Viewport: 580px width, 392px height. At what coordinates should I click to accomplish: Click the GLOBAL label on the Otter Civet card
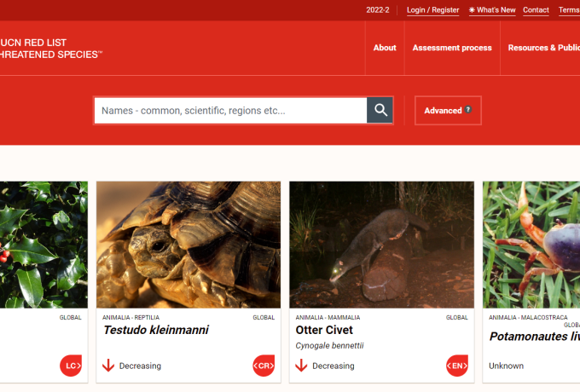pos(457,317)
